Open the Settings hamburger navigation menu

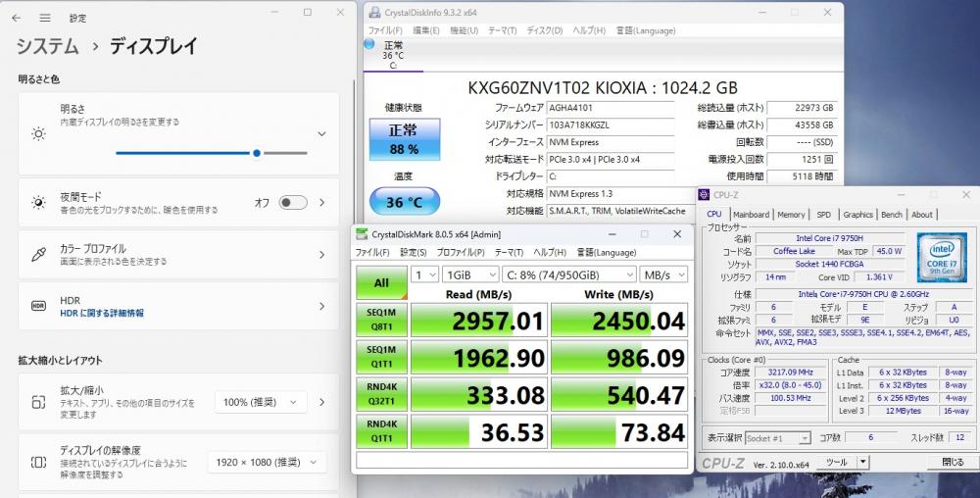(45, 18)
